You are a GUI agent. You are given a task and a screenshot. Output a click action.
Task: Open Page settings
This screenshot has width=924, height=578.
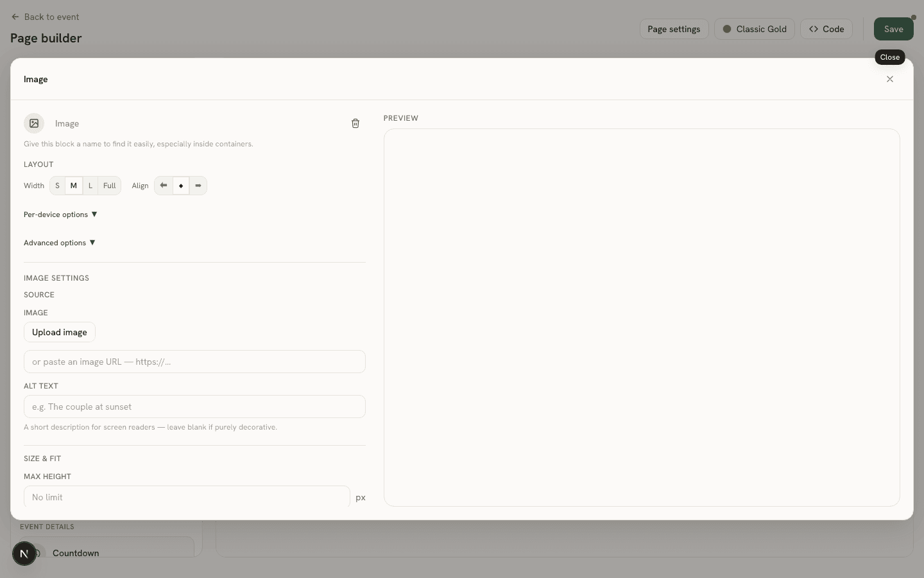click(x=674, y=29)
